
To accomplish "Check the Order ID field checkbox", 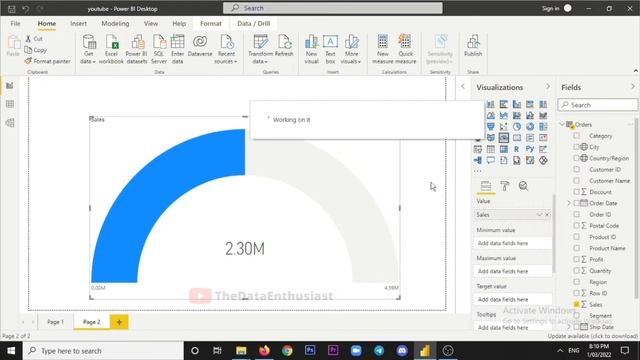I will pos(576,214).
